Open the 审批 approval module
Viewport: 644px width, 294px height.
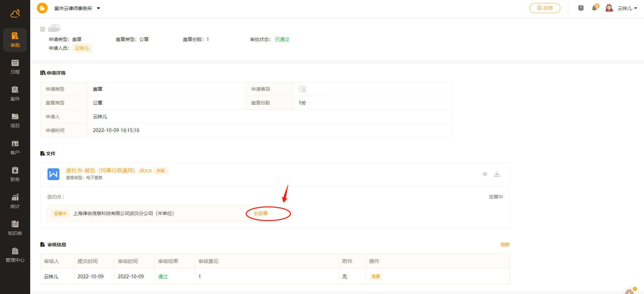[15, 40]
